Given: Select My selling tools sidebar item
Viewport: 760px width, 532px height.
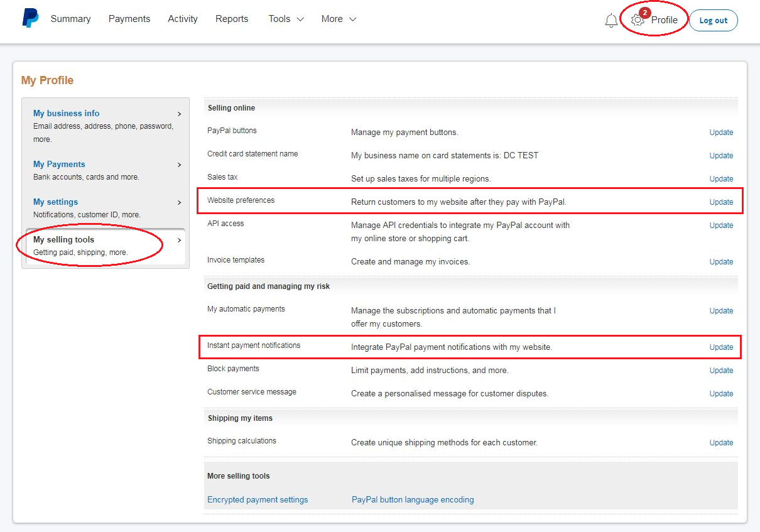Looking at the screenshot, I should point(106,246).
